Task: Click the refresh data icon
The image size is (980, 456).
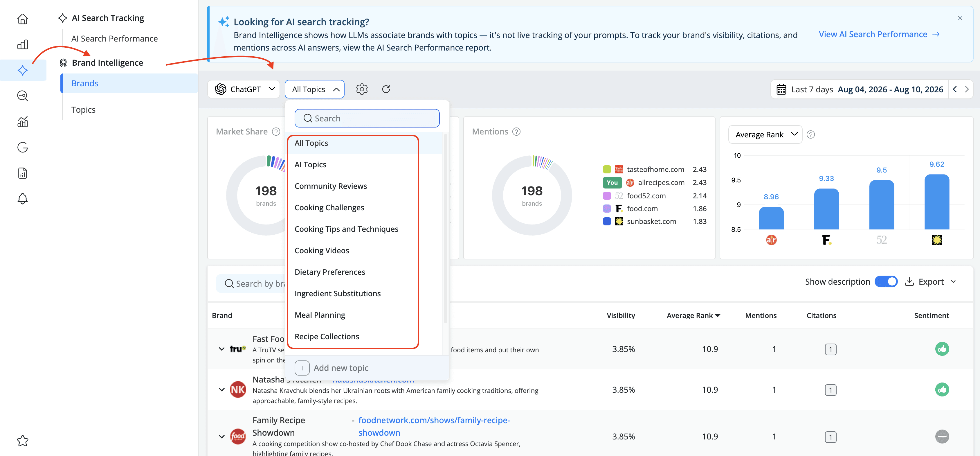Action: pyautogui.click(x=386, y=89)
